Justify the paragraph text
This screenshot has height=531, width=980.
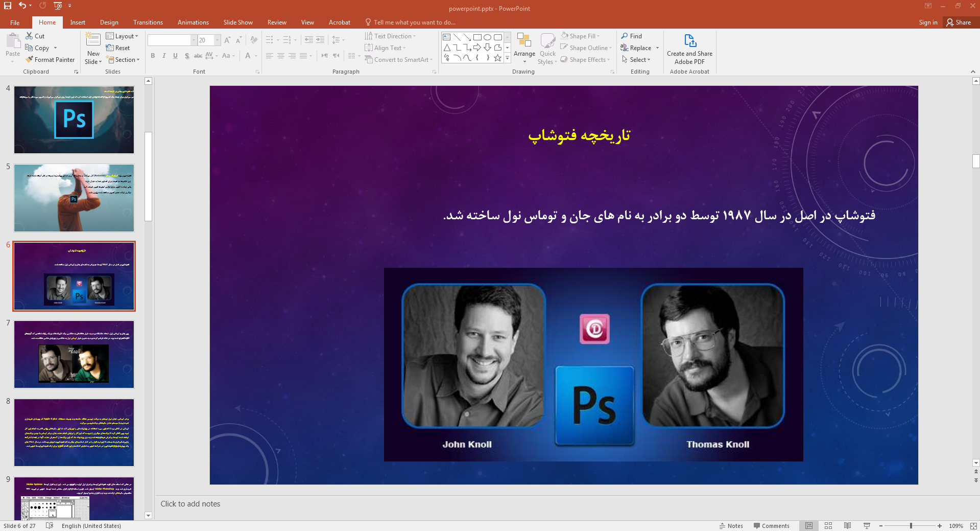[x=303, y=56]
